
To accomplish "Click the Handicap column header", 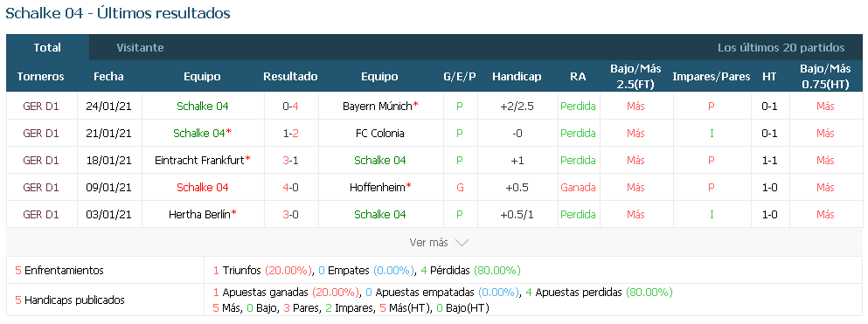I will pos(517,77).
